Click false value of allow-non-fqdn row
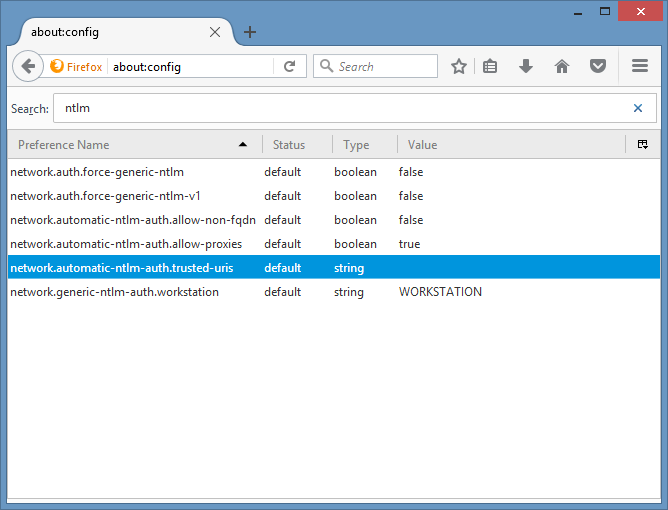668x510 pixels. pyautogui.click(x=411, y=220)
